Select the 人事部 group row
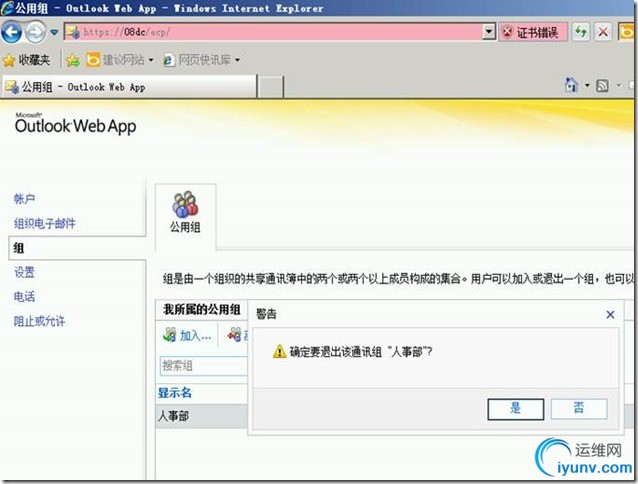The image size is (638, 484). (202, 416)
